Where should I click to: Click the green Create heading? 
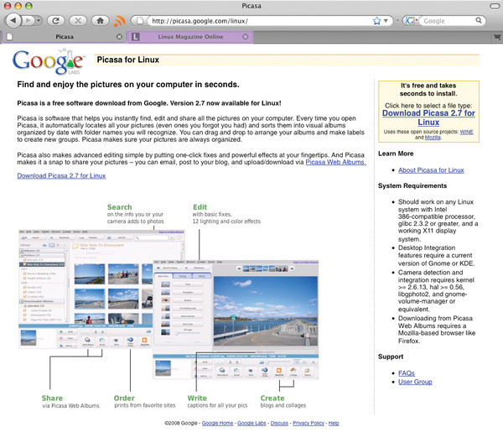[x=272, y=398]
